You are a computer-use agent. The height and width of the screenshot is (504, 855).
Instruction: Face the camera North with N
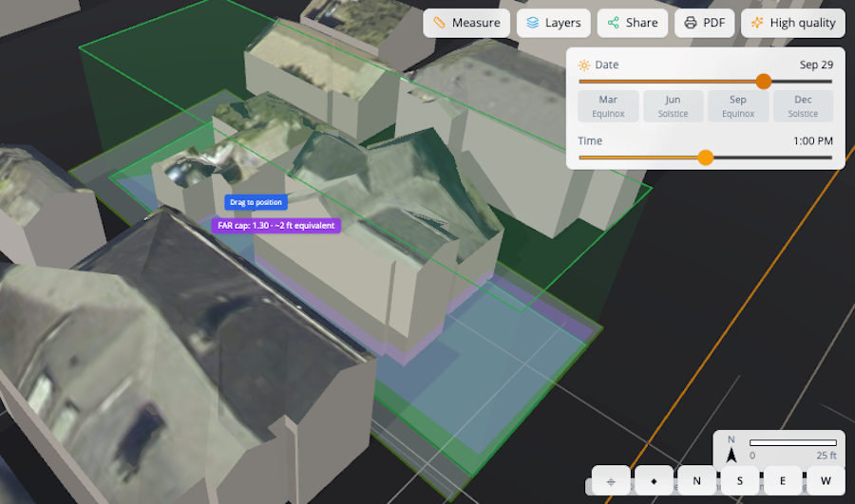click(697, 481)
